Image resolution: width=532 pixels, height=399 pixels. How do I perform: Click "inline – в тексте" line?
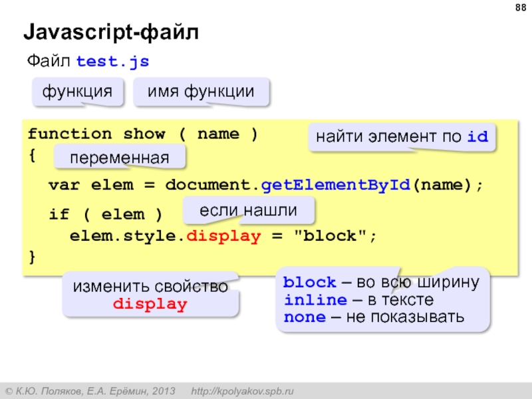pos(358,300)
